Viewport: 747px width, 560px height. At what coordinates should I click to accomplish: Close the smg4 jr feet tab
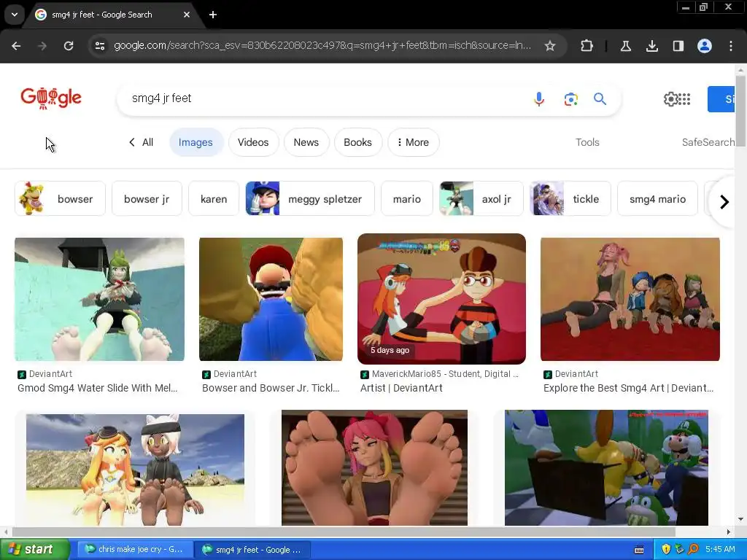point(187,15)
